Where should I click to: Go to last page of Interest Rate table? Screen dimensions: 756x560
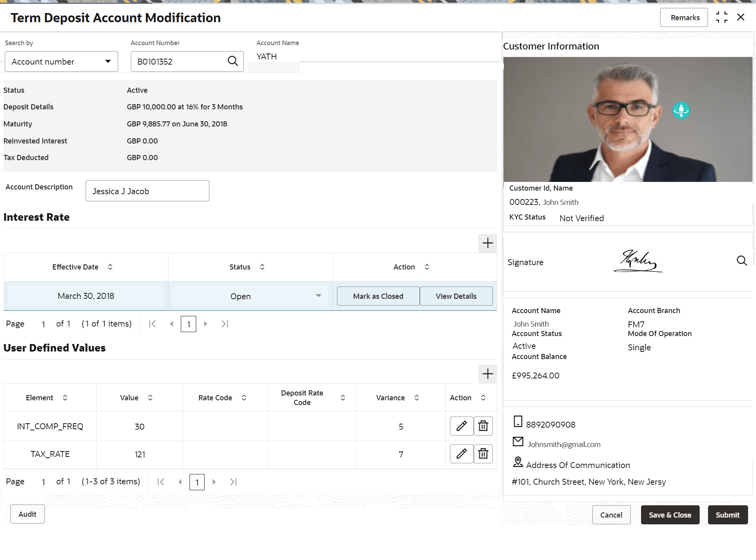225,324
